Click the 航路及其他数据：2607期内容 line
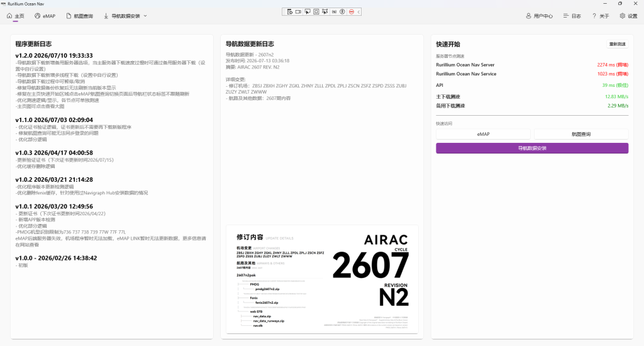 [x=258, y=98]
